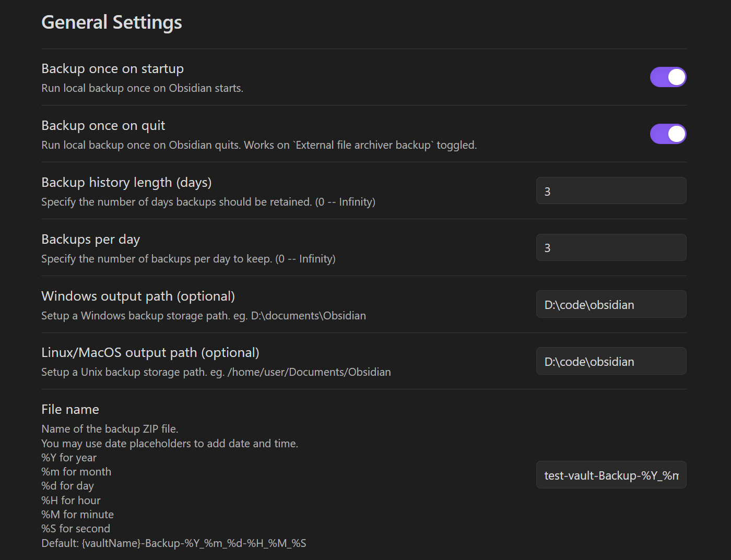Viewport: 731px width, 560px height.
Task: Click the "Run local backup once on Obsidian starts" description
Action: pos(142,88)
